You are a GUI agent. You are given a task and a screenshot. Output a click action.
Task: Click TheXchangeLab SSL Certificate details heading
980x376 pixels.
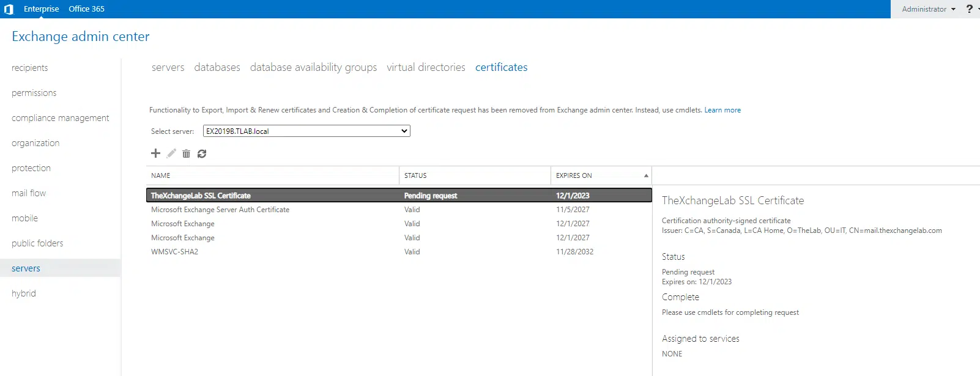click(733, 201)
